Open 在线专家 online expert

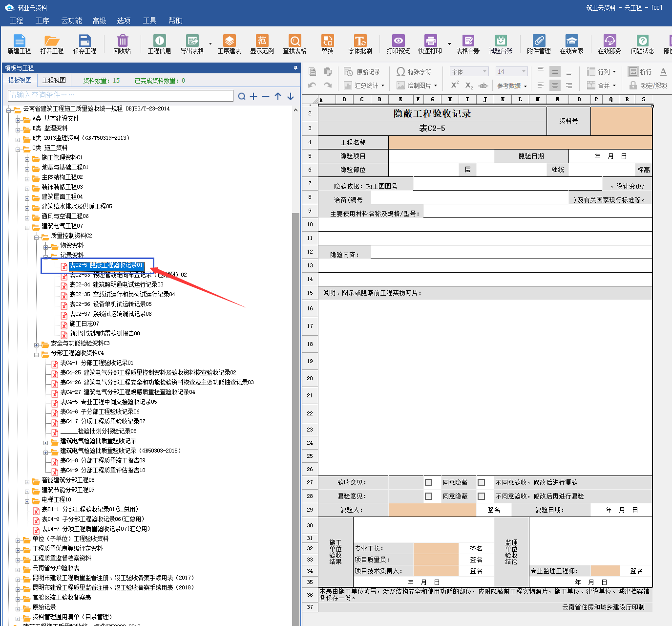(x=571, y=44)
